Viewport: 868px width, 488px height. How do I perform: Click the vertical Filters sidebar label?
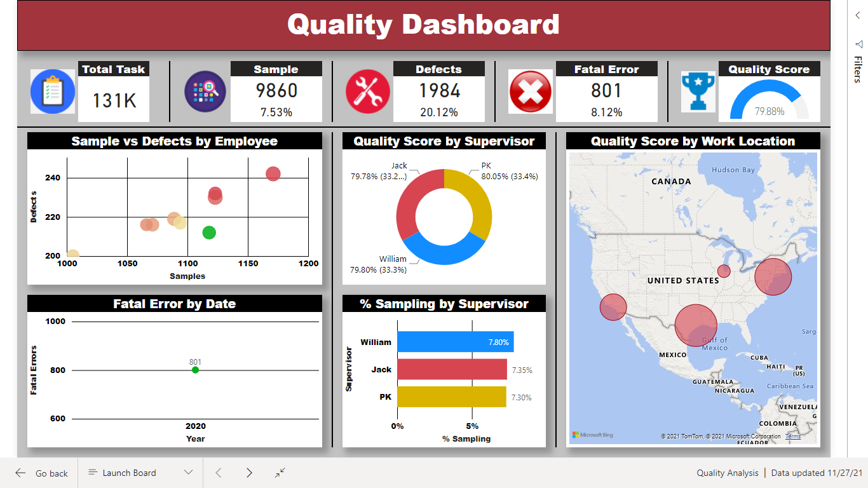coord(858,67)
